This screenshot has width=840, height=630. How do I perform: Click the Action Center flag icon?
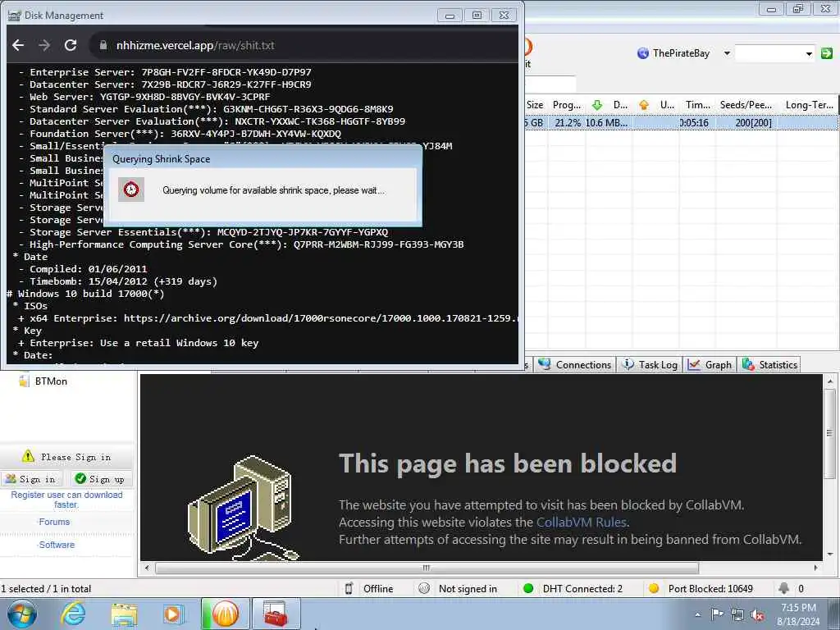point(717,614)
